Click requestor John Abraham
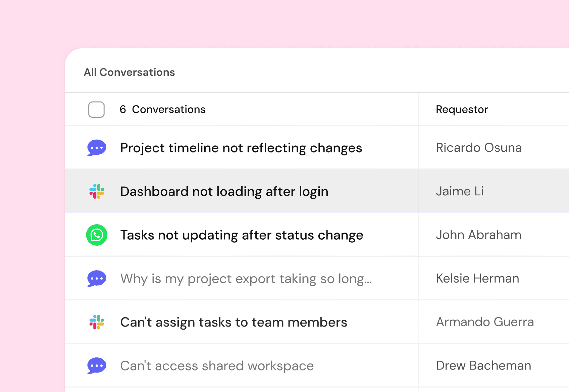Screen dimensions: 569x392 [478, 235]
